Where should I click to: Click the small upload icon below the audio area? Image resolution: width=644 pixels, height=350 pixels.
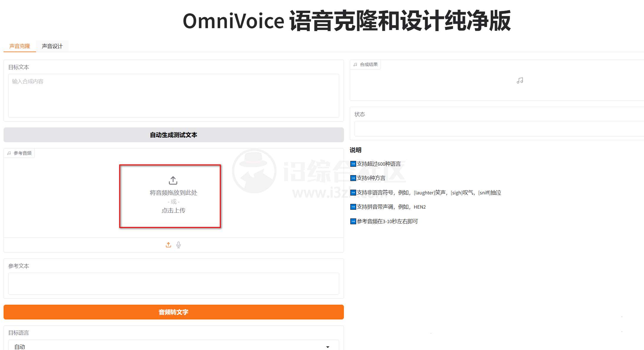click(168, 245)
